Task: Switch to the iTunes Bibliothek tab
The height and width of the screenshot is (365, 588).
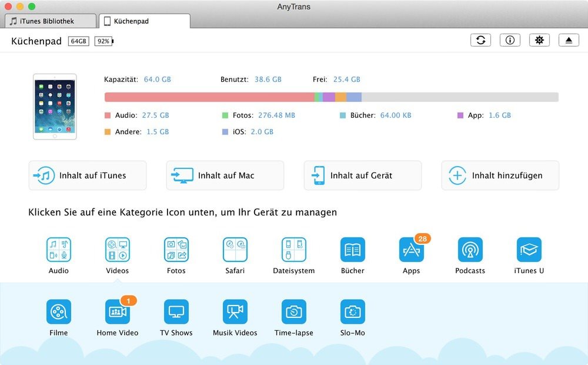Action: point(51,21)
